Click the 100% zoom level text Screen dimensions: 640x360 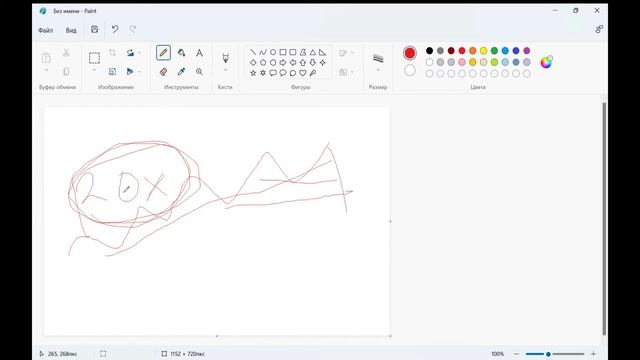pos(497,354)
